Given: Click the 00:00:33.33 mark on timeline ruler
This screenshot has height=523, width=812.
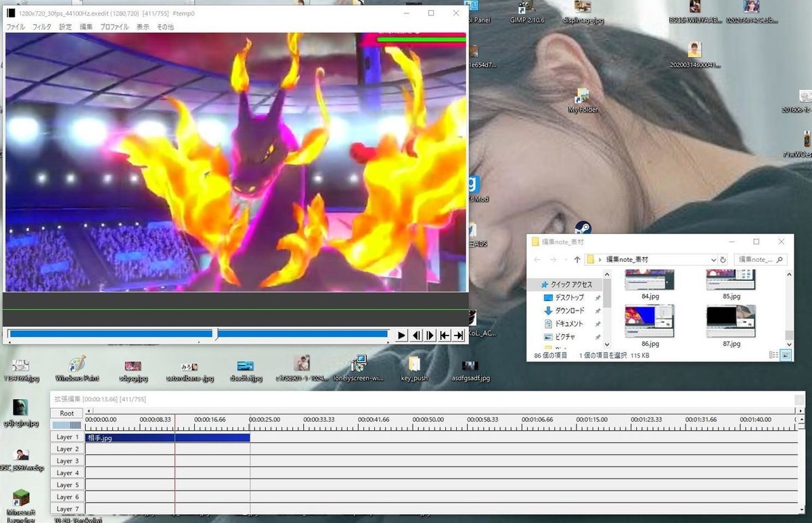Looking at the screenshot, I should 319,419.
